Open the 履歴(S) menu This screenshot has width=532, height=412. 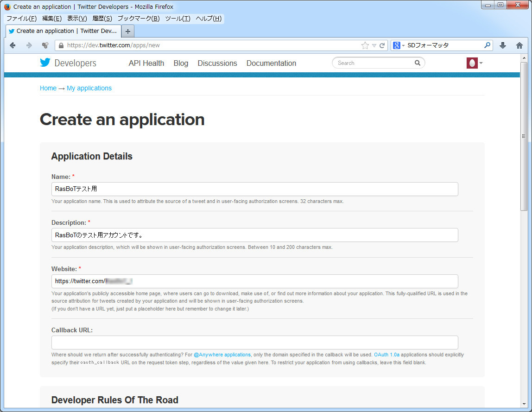(102, 19)
